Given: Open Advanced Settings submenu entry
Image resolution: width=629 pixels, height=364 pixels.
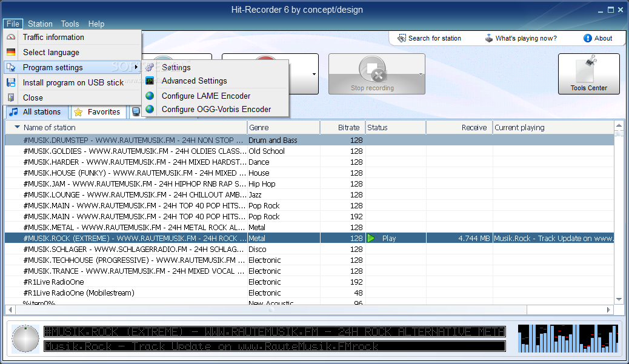Looking at the screenshot, I should click(216, 81).
